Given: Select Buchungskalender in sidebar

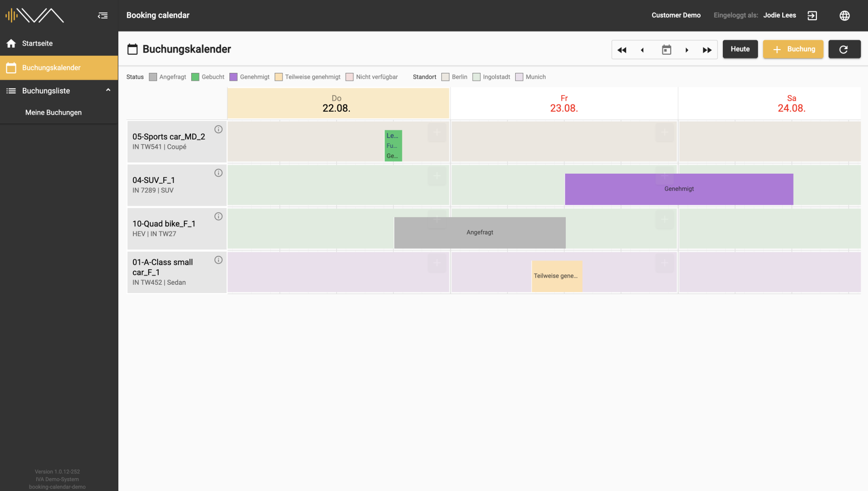Looking at the screenshot, I should (x=59, y=68).
